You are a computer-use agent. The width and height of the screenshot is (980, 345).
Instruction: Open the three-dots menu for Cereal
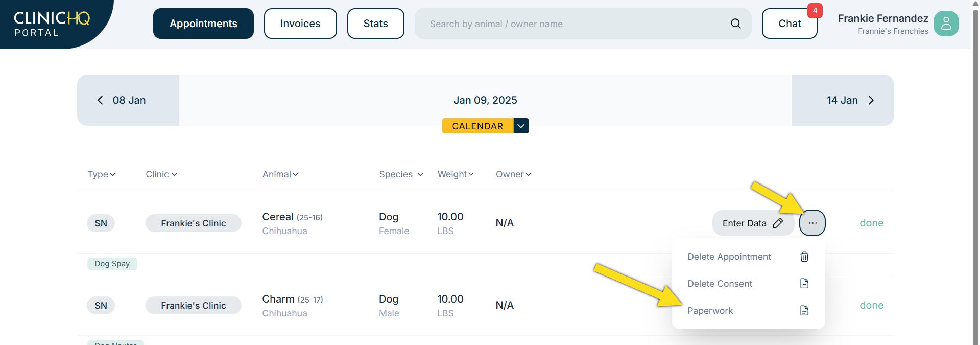(x=812, y=223)
